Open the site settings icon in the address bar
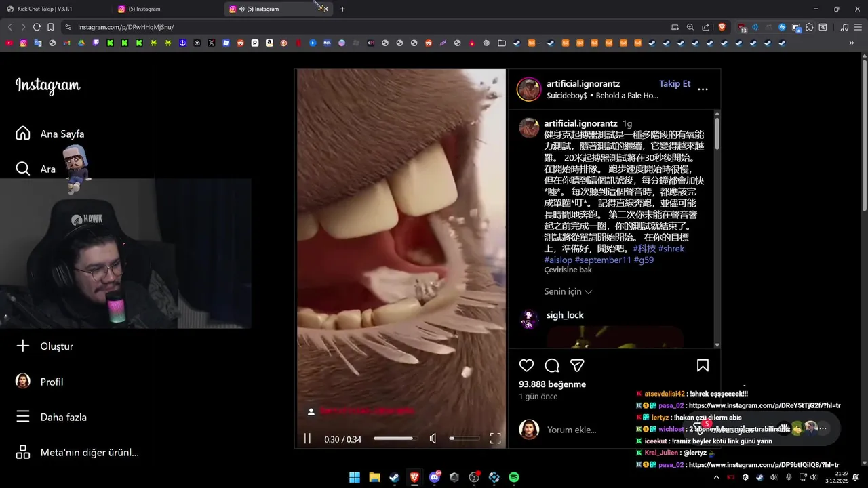 point(67,27)
